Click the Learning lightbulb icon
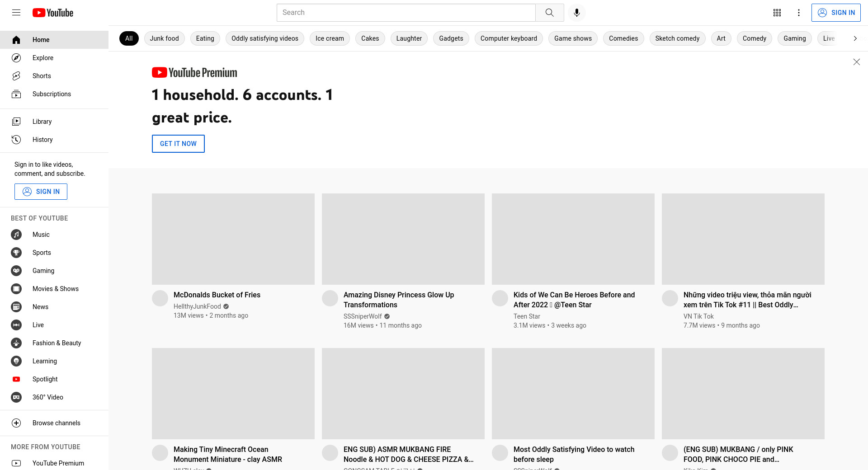The height and width of the screenshot is (470, 868). 16,361
